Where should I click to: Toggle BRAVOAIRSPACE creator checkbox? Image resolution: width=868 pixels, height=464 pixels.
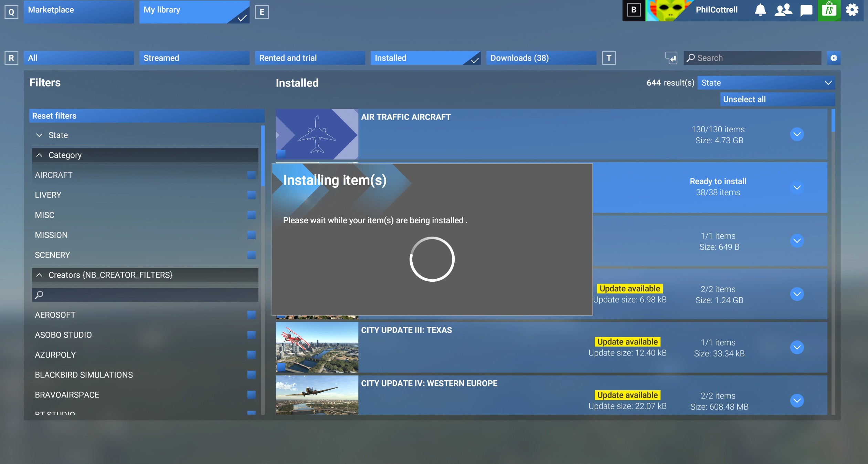(252, 395)
